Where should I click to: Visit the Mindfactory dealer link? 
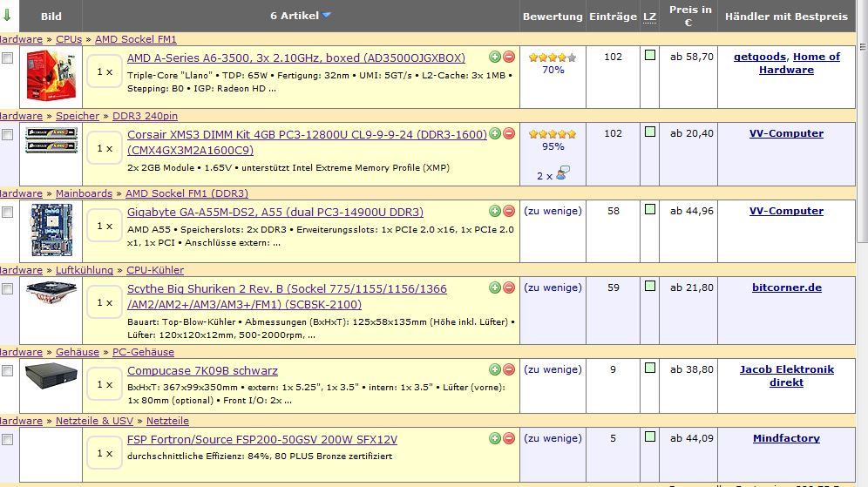pyautogui.click(x=787, y=437)
